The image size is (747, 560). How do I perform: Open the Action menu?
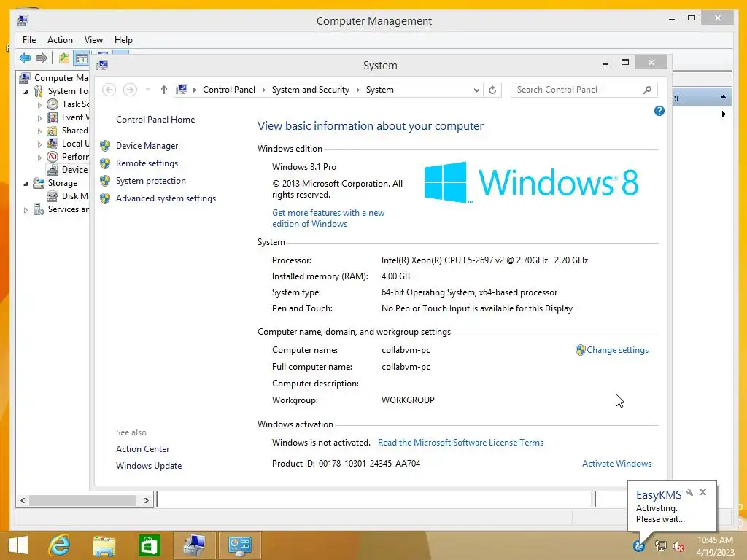coord(60,40)
